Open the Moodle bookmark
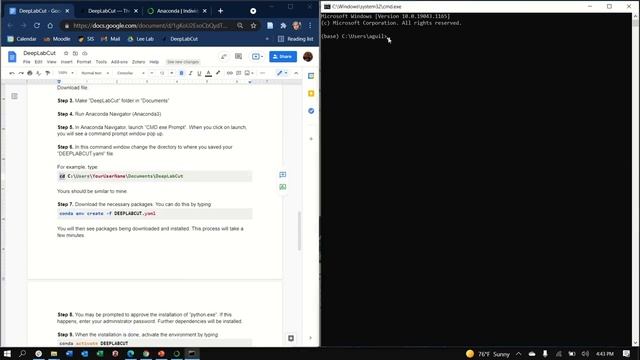Screen dimensions: 640x360 (57, 39)
